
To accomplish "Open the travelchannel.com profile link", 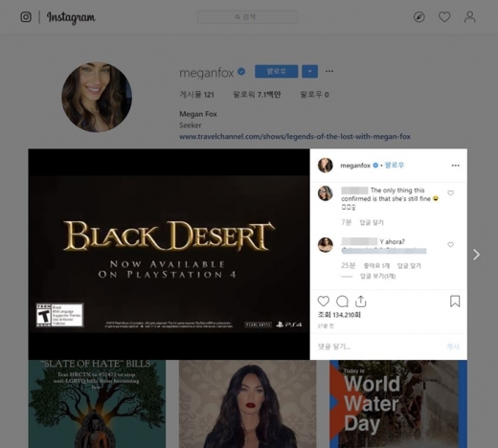I will point(295,137).
